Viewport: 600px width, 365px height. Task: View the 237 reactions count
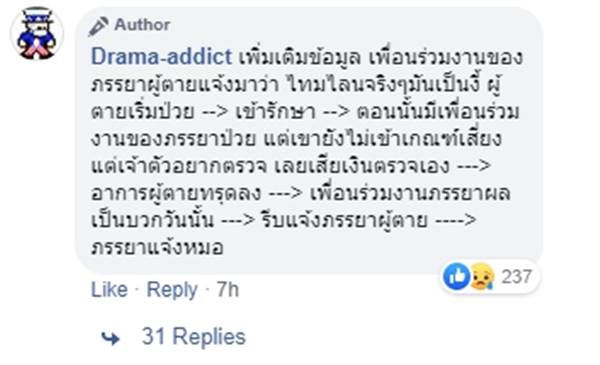pos(516,277)
